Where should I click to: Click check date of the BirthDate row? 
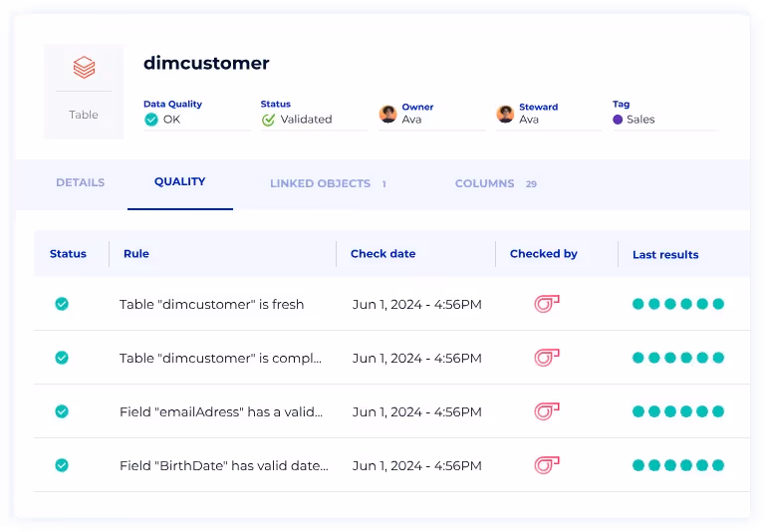click(417, 465)
